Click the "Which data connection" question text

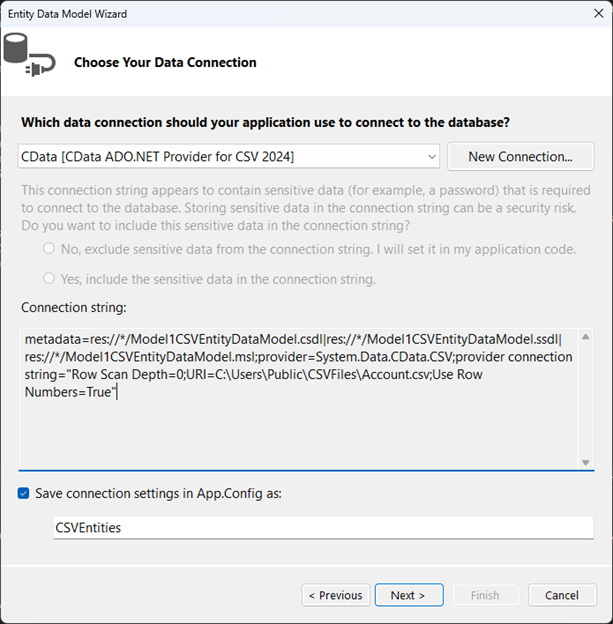(265, 123)
